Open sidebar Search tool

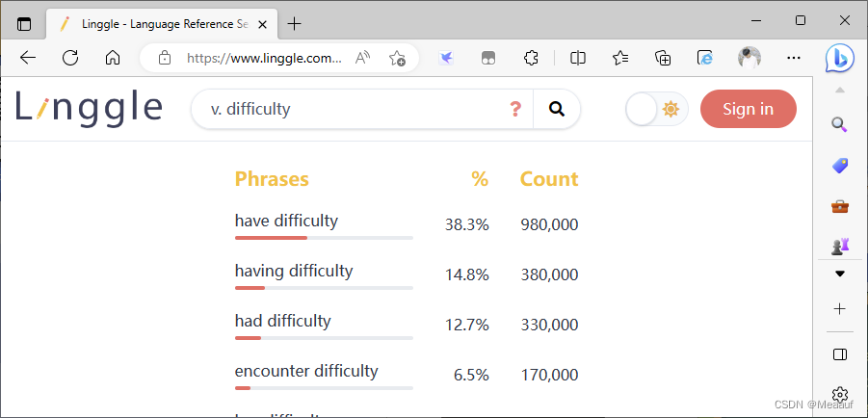tap(840, 124)
